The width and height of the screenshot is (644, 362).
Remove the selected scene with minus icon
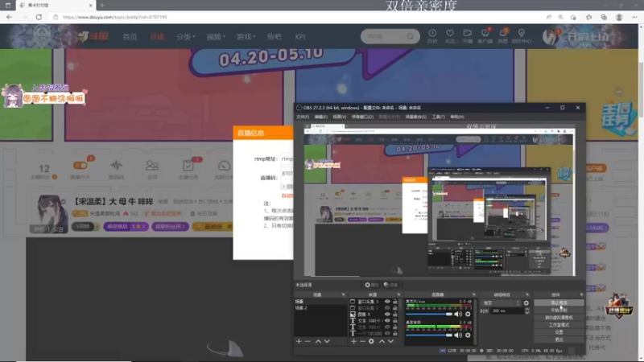coord(308,341)
